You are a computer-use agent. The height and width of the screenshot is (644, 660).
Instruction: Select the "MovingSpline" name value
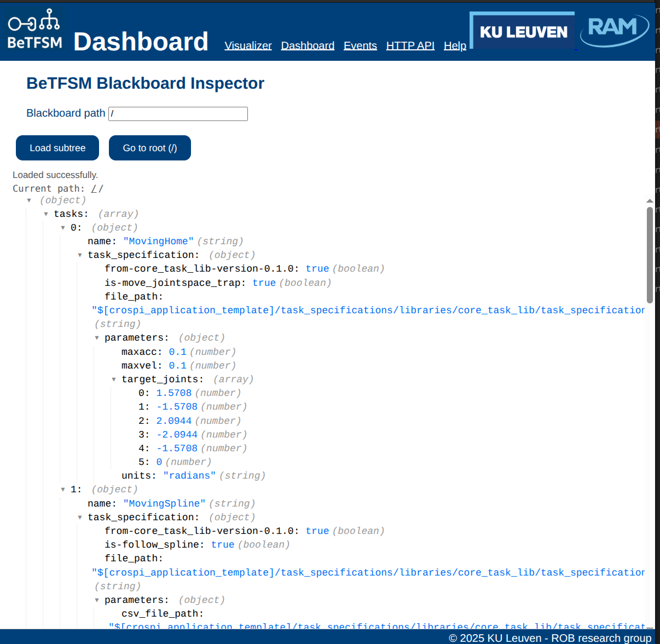click(165, 504)
